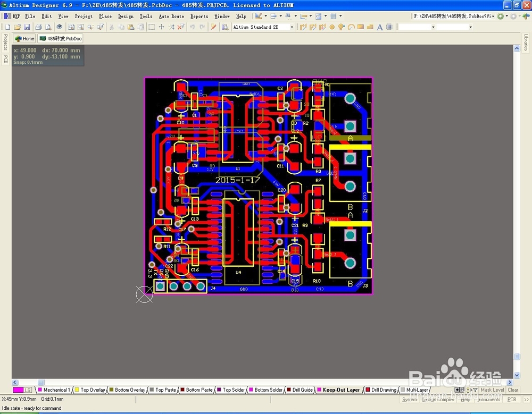Zoom to fit the entire document
The height and width of the screenshot is (414, 532).
coord(71,27)
